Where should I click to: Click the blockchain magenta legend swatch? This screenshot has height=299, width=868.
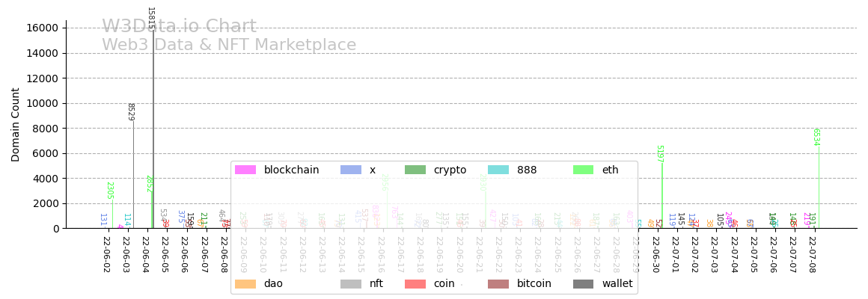(x=245, y=170)
